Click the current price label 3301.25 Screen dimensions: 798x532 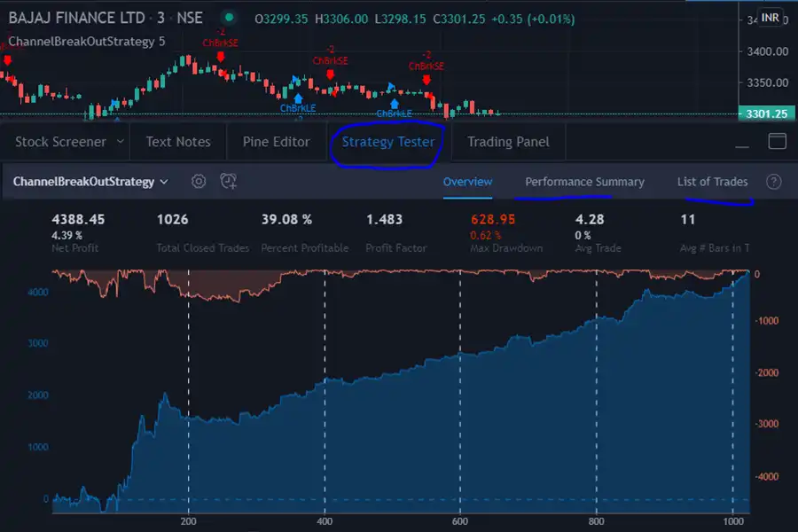point(766,113)
